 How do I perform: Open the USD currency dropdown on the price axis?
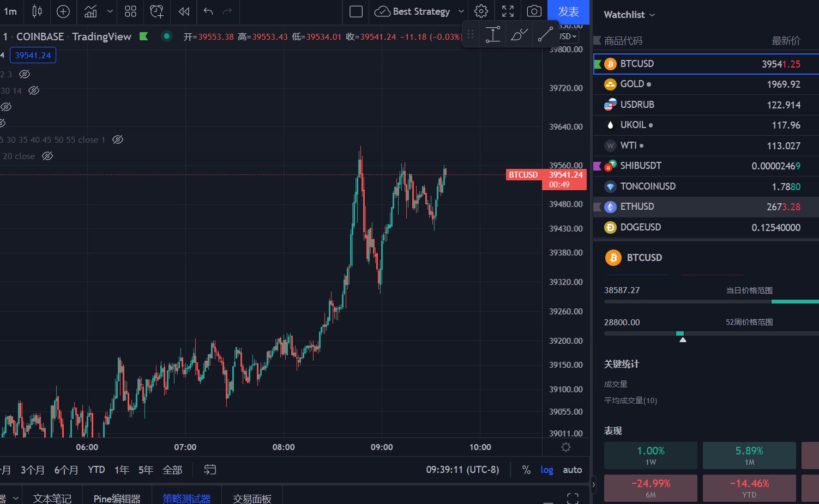(568, 37)
